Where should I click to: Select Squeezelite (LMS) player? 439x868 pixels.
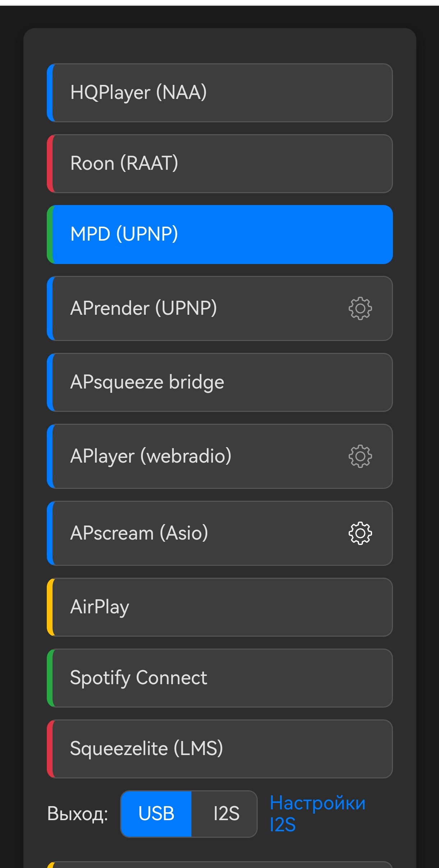click(x=220, y=749)
